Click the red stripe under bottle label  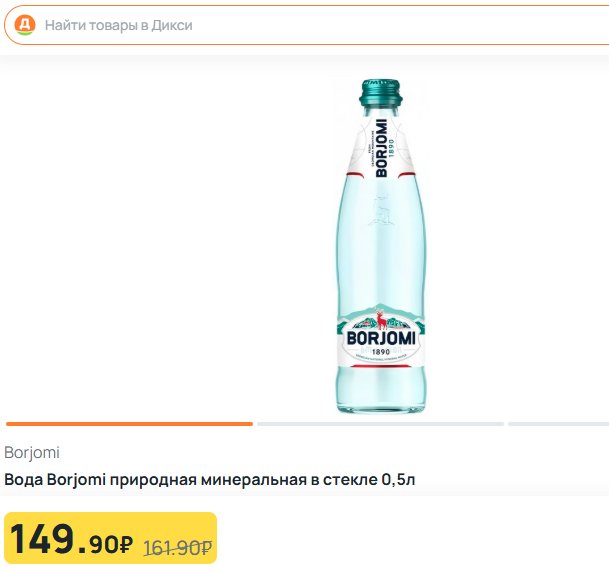pyautogui.click(x=381, y=366)
